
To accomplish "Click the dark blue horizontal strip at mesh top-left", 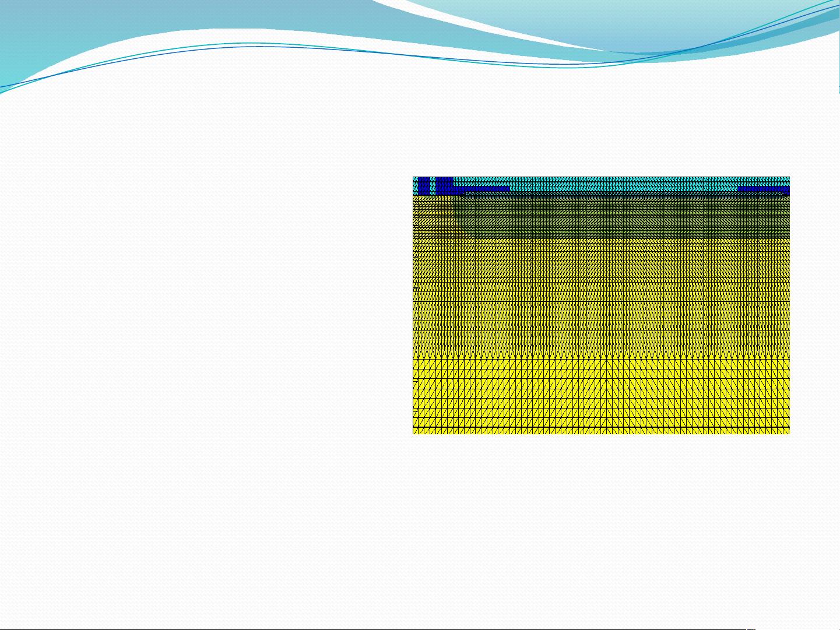I will click(484, 189).
